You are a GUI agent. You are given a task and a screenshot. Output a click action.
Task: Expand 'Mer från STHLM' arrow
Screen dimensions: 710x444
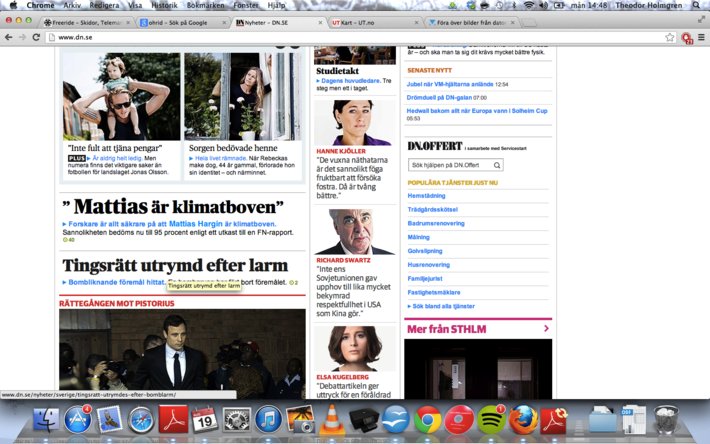546,328
